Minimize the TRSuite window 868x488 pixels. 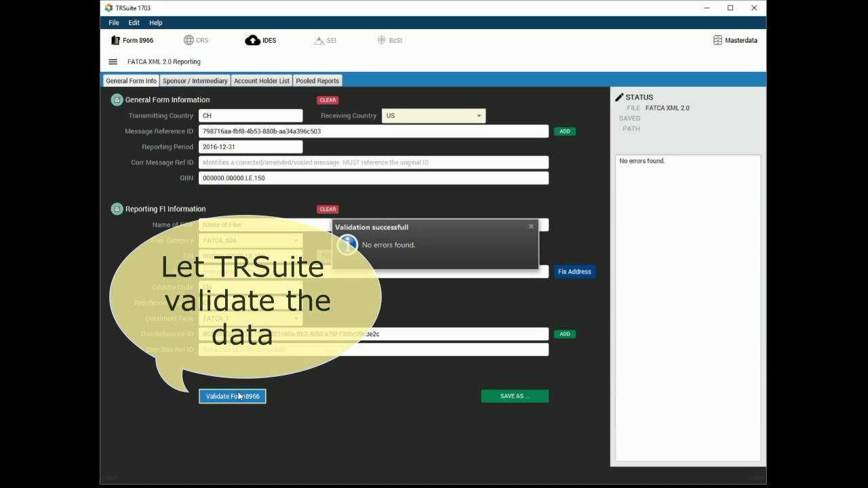pyautogui.click(x=707, y=8)
